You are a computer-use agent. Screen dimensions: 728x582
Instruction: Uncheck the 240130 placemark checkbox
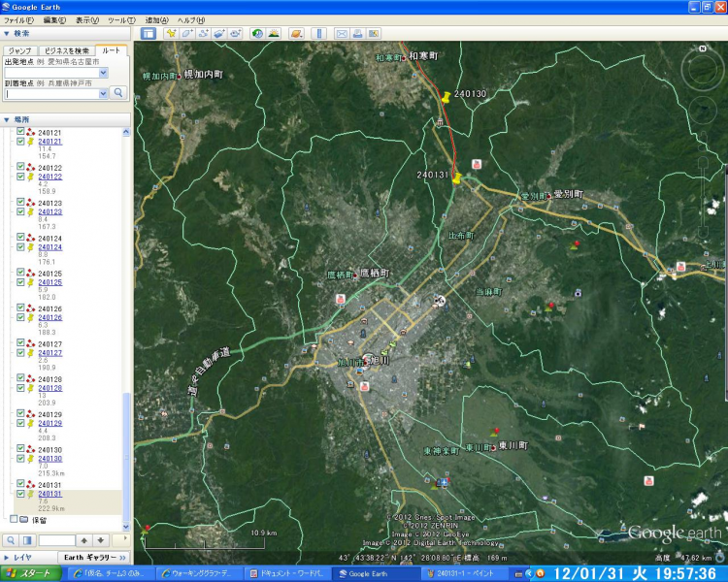tap(20, 459)
